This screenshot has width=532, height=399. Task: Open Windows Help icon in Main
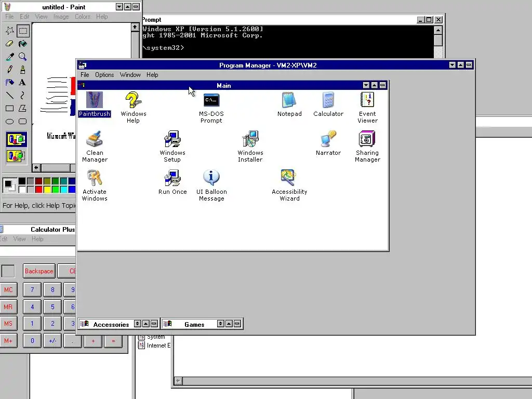click(134, 107)
